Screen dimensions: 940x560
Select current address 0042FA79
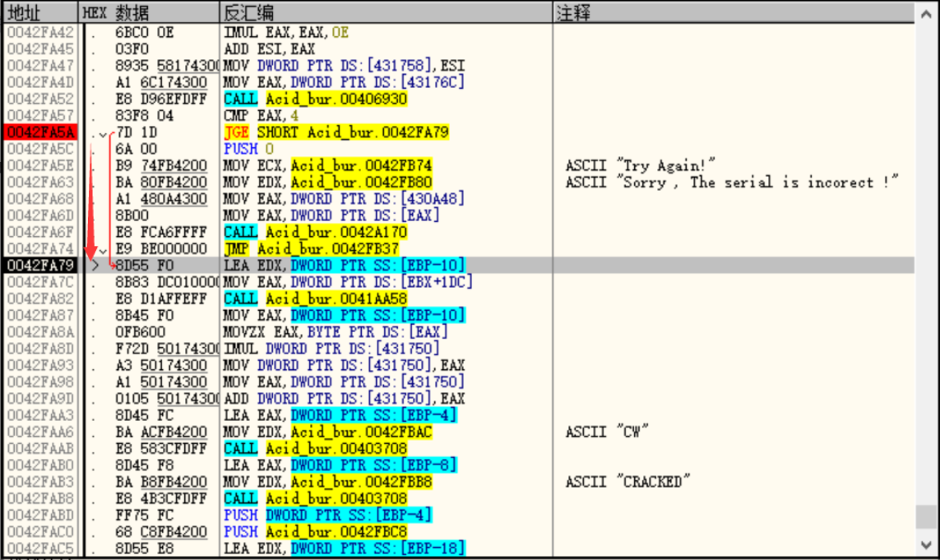(40, 265)
